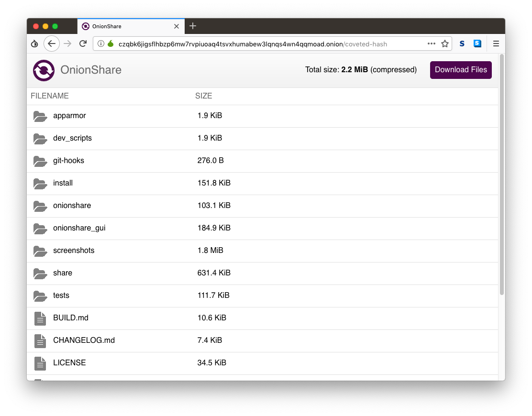Click the Tor onion icon in toolbar
Viewport: 532px width, 416px height.
[x=34, y=44]
